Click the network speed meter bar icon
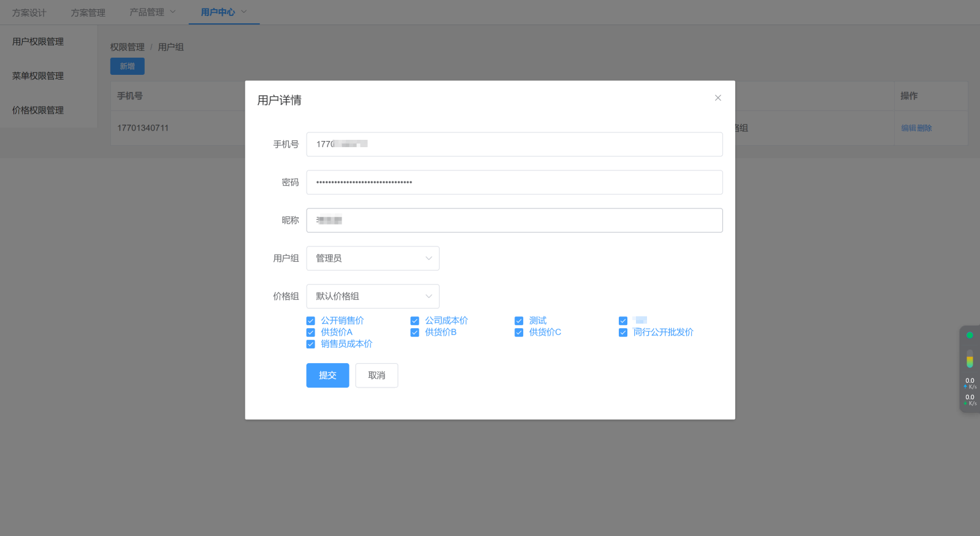Screen dimensions: 980x536 tap(970, 359)
